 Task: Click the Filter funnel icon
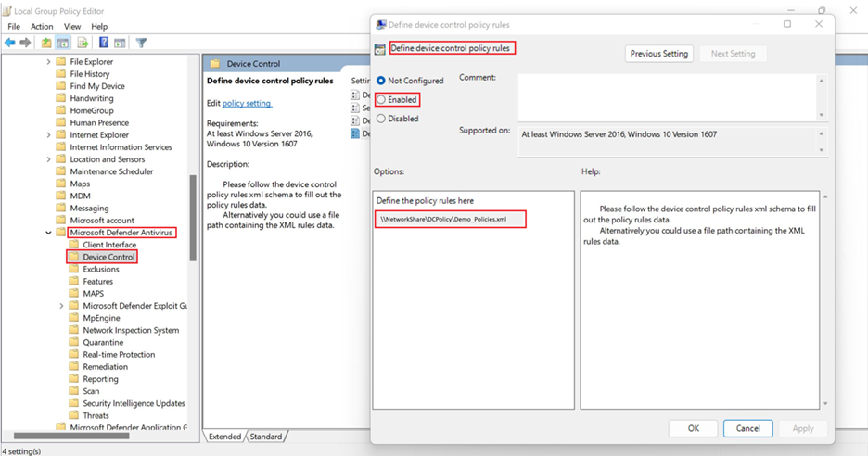[x=141, y=43]
